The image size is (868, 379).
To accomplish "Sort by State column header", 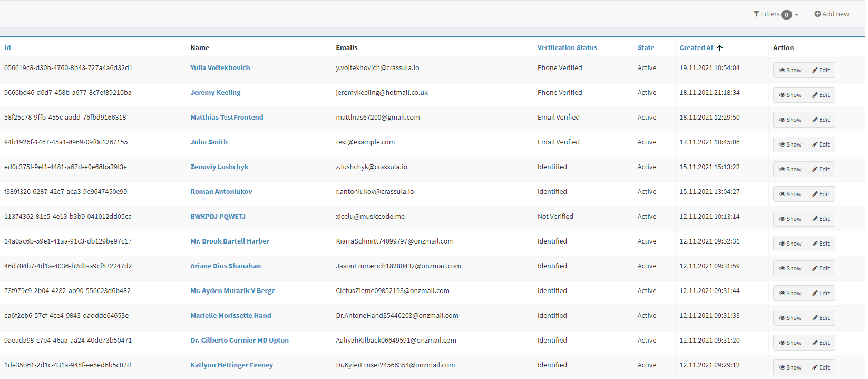I will (x=646, y=47).
